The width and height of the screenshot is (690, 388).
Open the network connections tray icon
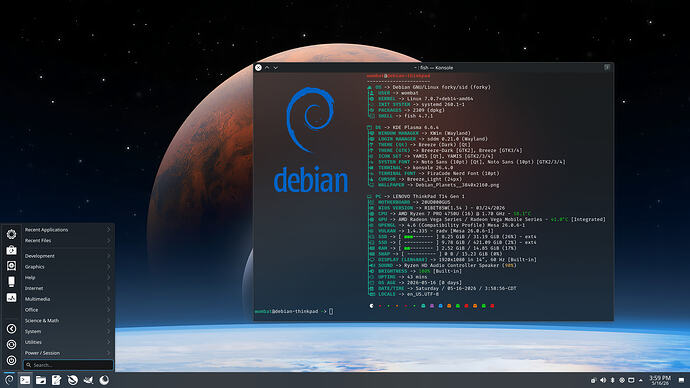tap(622, 380)
